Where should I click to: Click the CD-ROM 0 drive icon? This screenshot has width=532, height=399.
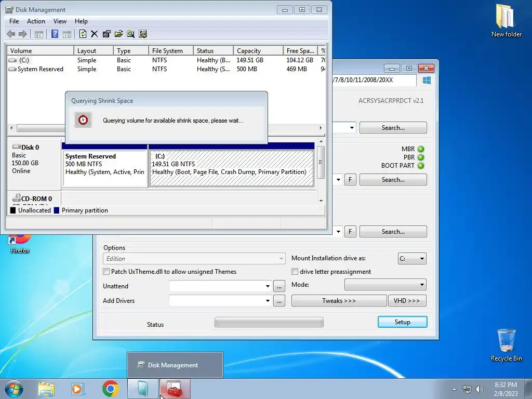(17, 197)
